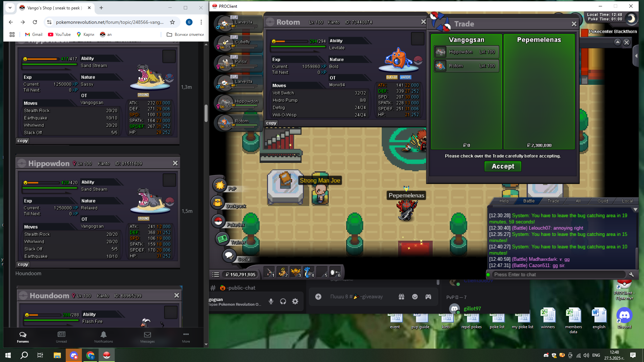Switch to Local chat tab
644x362 pixels.
pyautogui.click(x=628, y=201)
